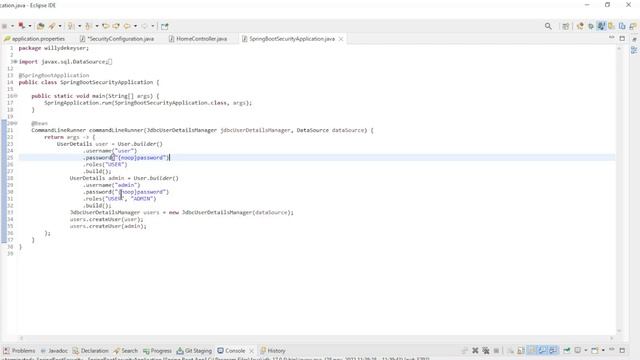Screen dimensions: 640x360
Task: Click the last edit location arrow icon
Action: (x=106, y=26)
